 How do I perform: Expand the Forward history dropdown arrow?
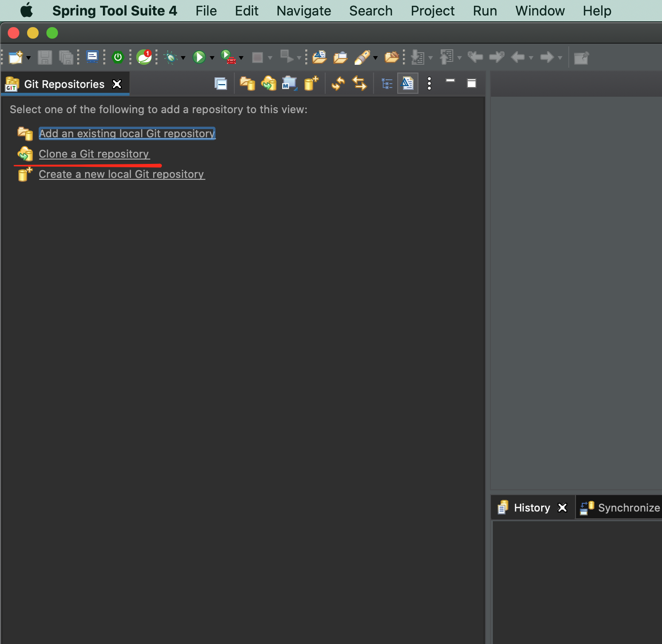coord(560,58)
